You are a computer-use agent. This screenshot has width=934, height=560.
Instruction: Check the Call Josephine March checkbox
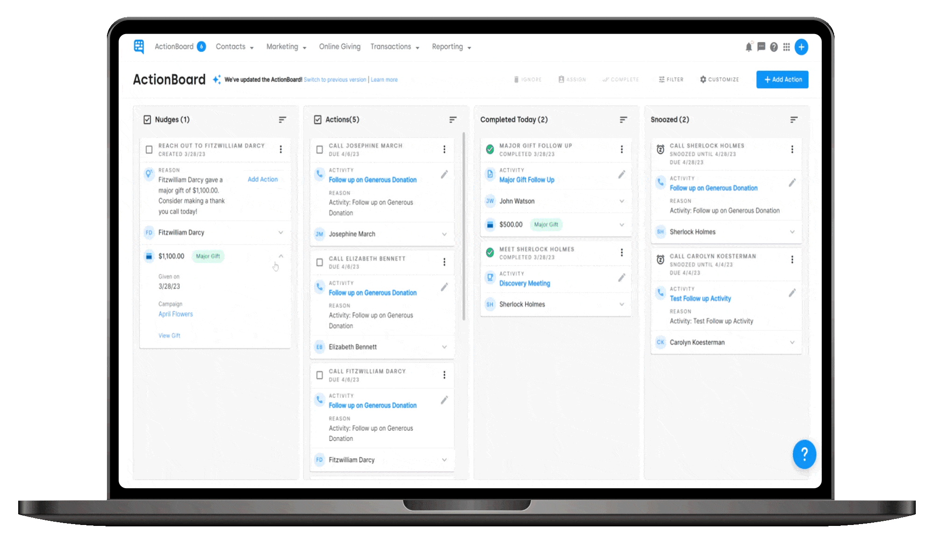pos(319,150)
